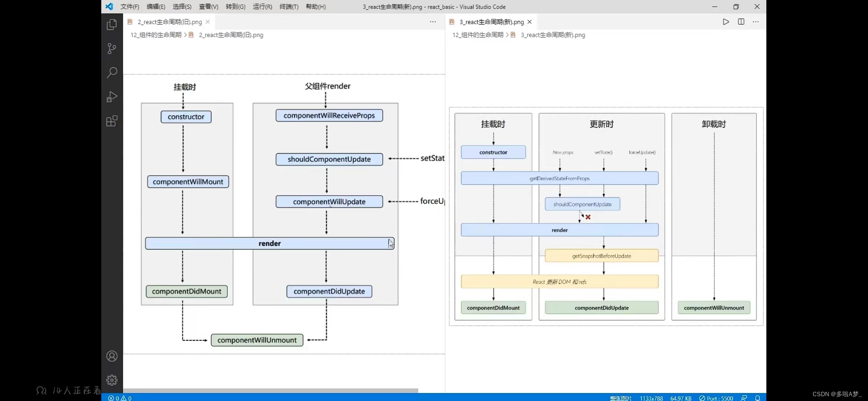Open More Actions in right editor group
This screenshot has width=868, height=401.
coord(756,22)
